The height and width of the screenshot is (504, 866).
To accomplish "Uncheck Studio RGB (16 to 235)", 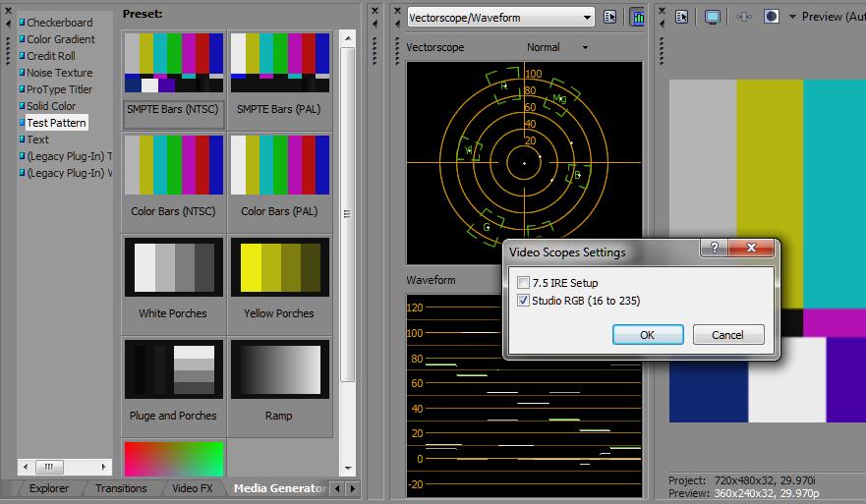I will [x=523, y=301].
